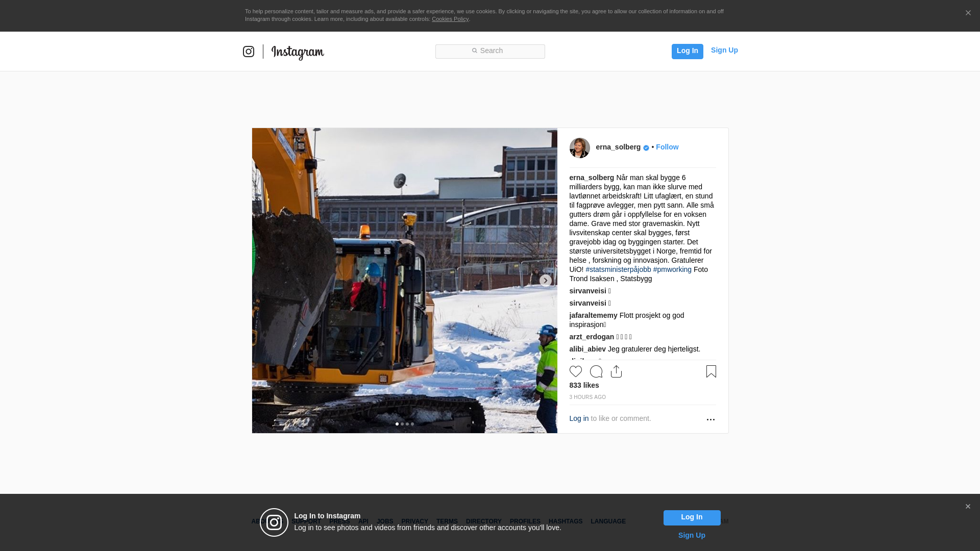The image size is (980, 551).
Task: Click Log in to like or comment
Action: [579, 418]
